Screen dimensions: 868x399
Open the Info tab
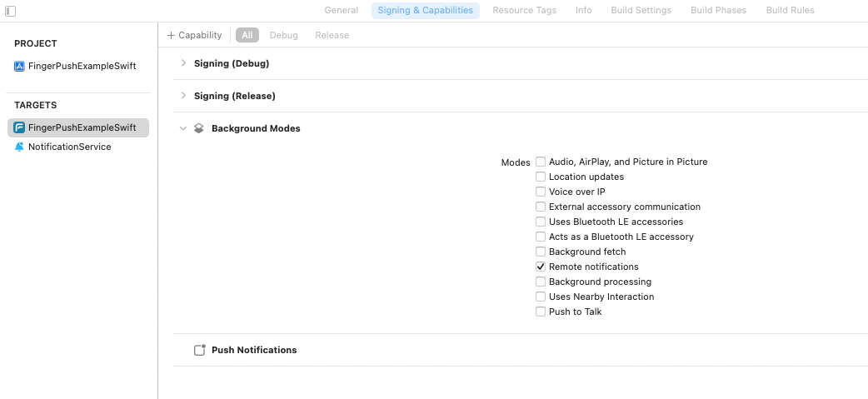pyautogui.click(x=583, y=11)
